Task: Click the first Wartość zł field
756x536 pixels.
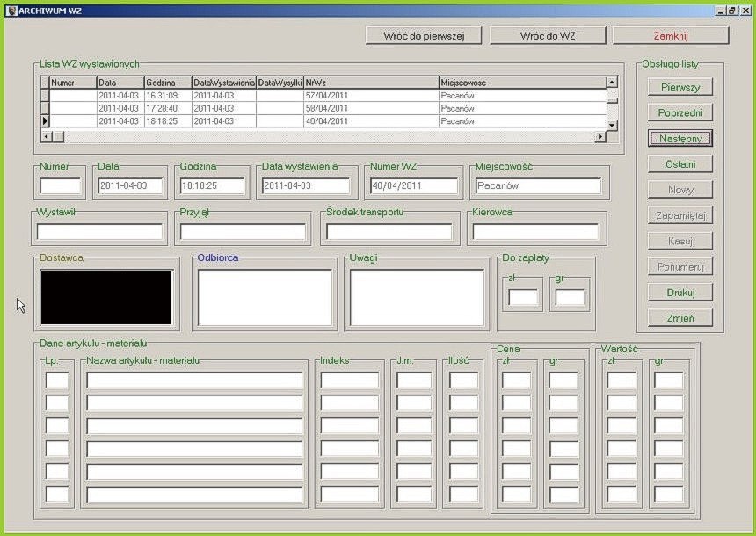Action: point(622,380)
